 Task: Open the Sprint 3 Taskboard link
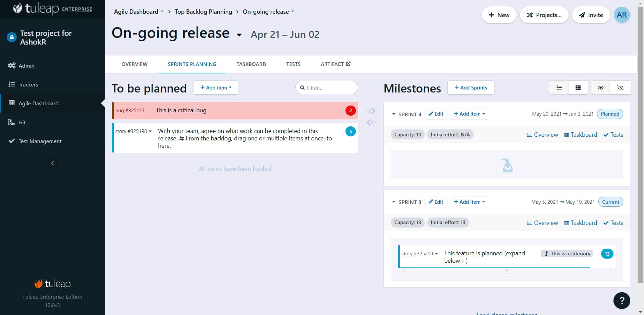click(581, 223)
